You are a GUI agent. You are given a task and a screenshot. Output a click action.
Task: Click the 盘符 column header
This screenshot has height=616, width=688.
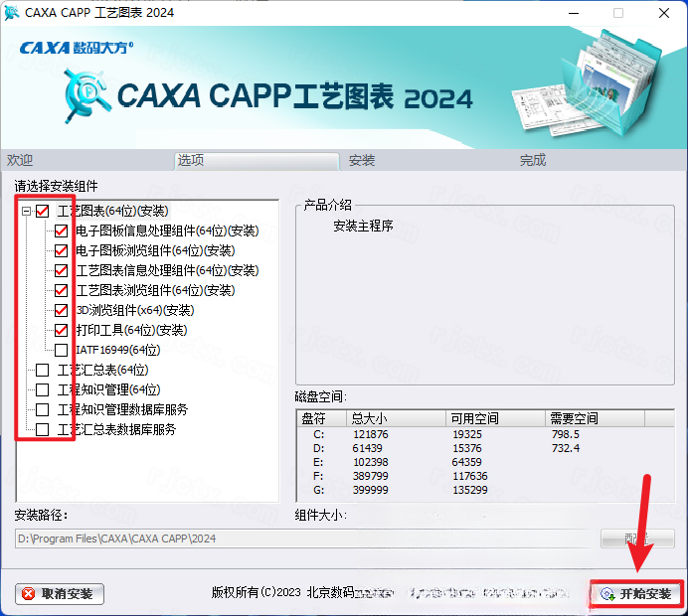point(322,418)
